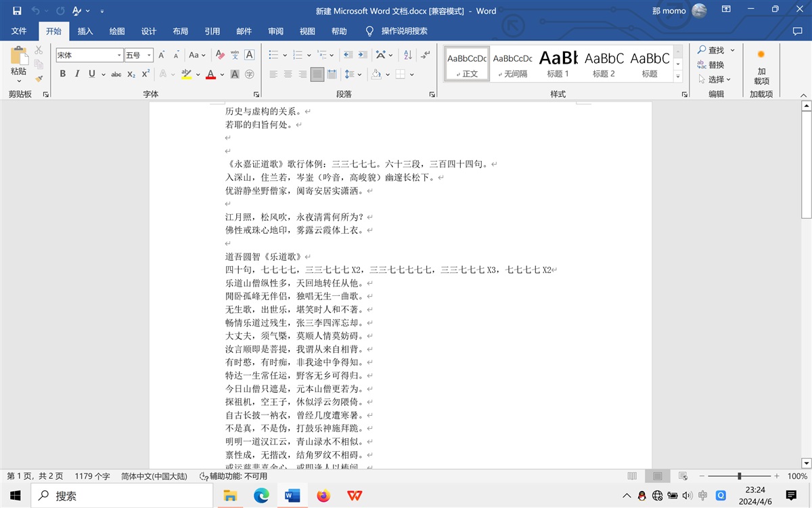Open Firefox from the taskbar
The height and width of the screenshot is (508, 812).
(x=323, y=496)
